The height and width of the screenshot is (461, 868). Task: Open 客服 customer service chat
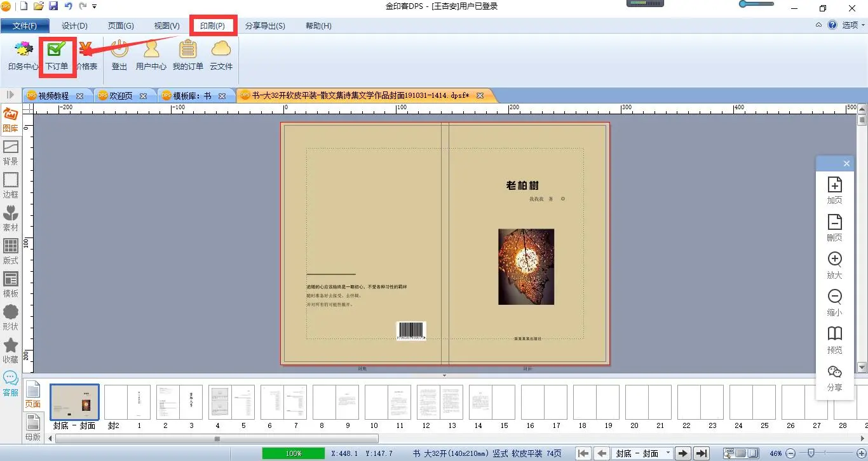(11, 384)
